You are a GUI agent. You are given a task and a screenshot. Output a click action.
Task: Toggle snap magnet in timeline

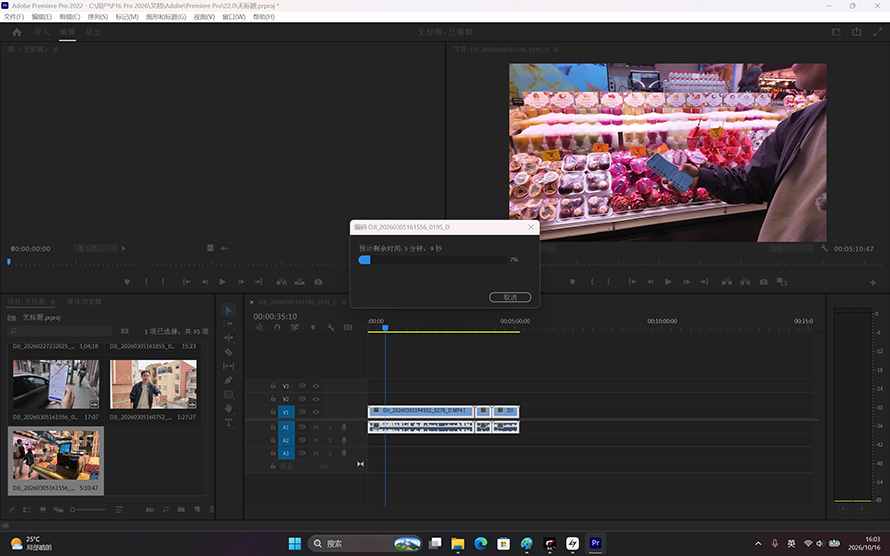(x=277, y=327)
